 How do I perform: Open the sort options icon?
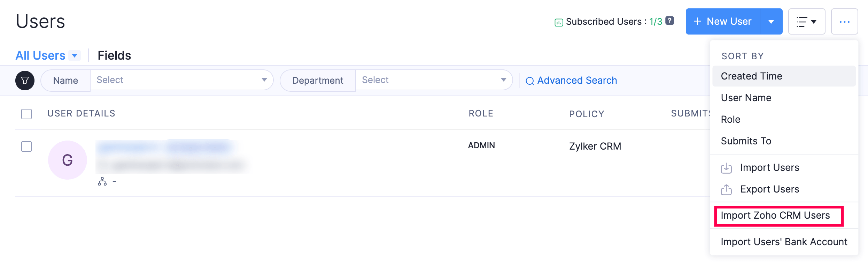pos(807,21)
